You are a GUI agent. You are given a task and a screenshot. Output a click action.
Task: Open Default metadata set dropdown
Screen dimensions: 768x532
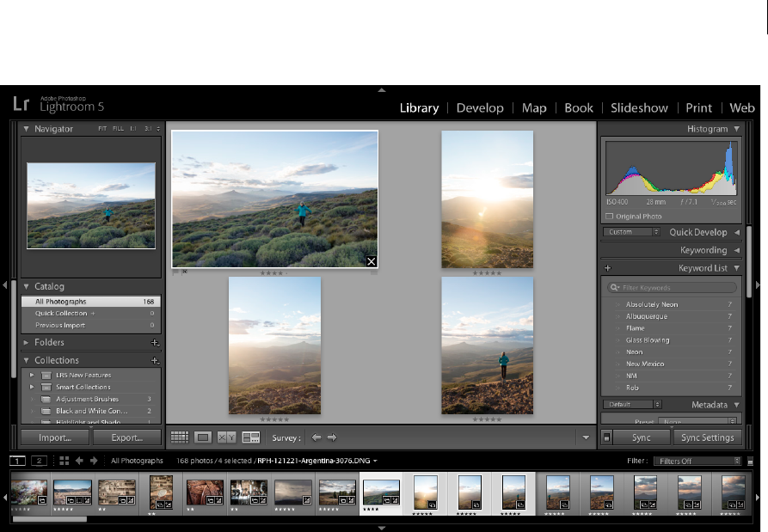(632, 404)
